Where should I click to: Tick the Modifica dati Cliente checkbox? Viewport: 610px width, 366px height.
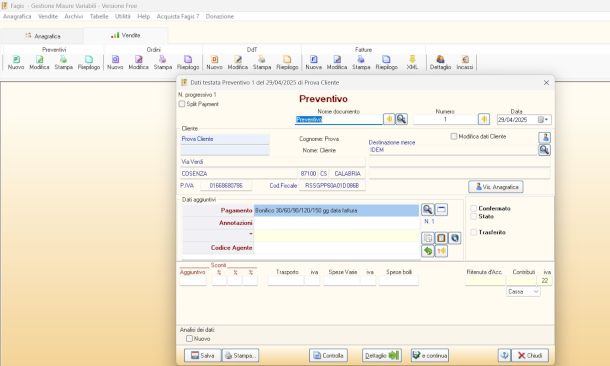[454, 136]
